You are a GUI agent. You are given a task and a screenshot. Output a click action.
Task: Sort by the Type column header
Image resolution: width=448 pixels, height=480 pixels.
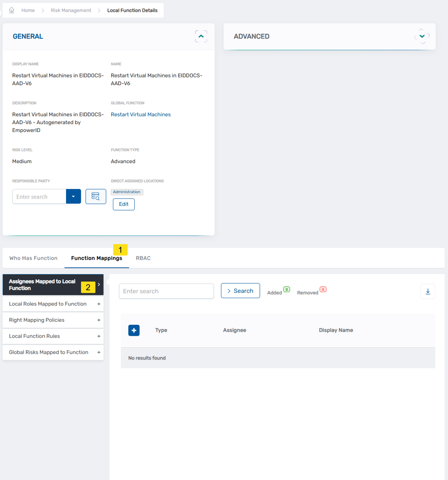click(x=161, y=330)
